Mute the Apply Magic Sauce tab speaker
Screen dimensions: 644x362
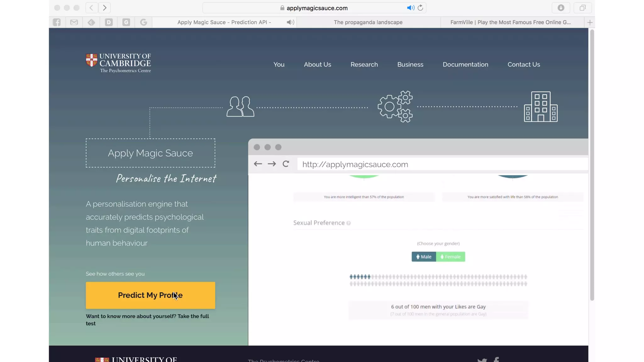[290, 22]
